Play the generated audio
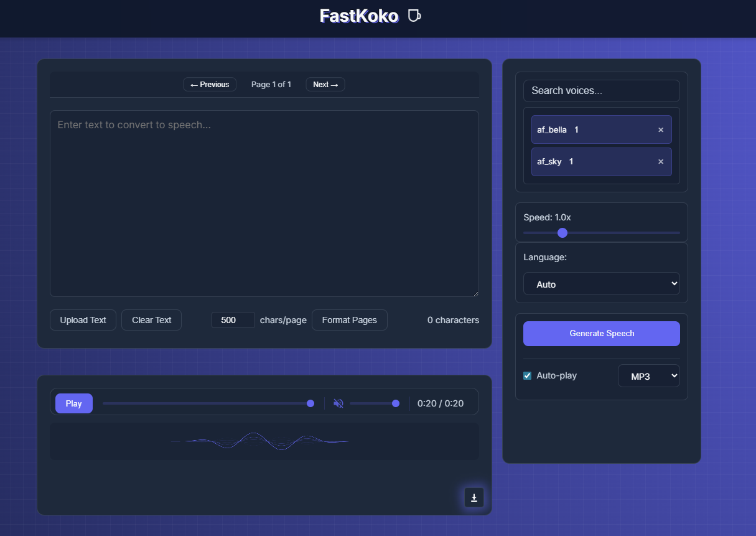 [74, 403]
